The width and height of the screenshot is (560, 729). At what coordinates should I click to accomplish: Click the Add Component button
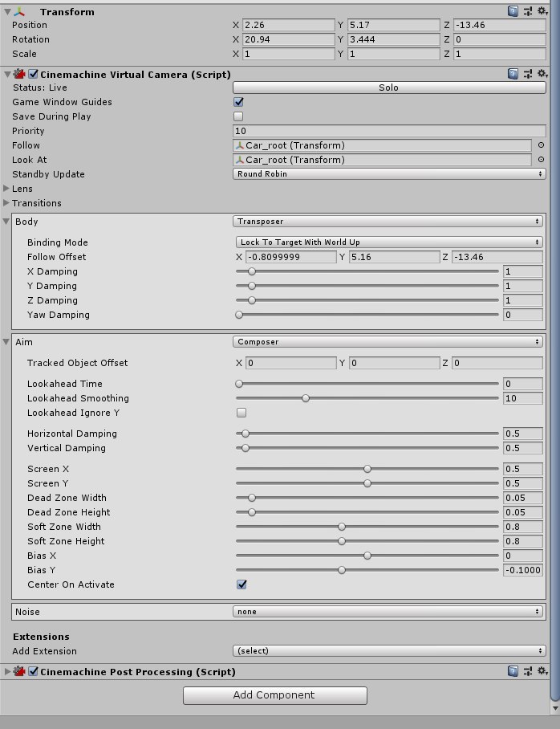tap(274, 695)
